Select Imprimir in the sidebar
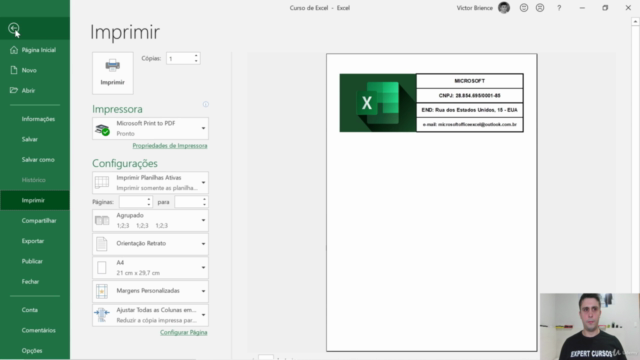This screenshot has height=360, width=640. [x=35, y=200]
